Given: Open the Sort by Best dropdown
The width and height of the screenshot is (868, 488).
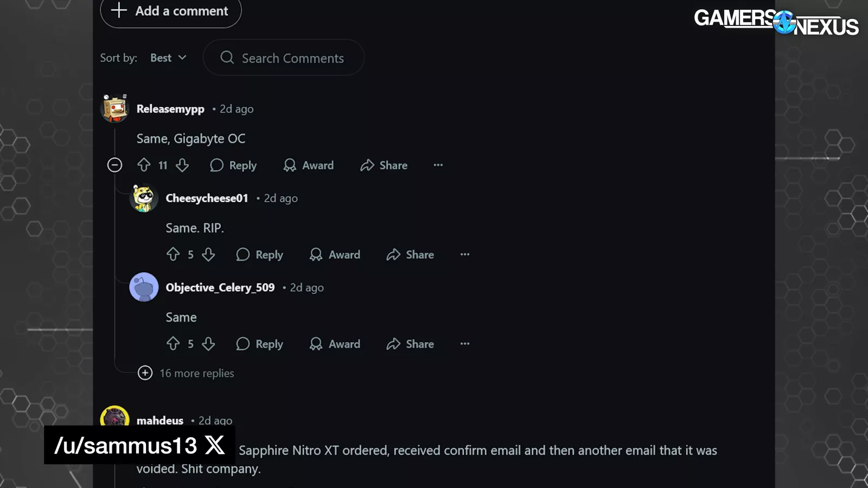Looking at the screenshot, I should tap(168, 58).
